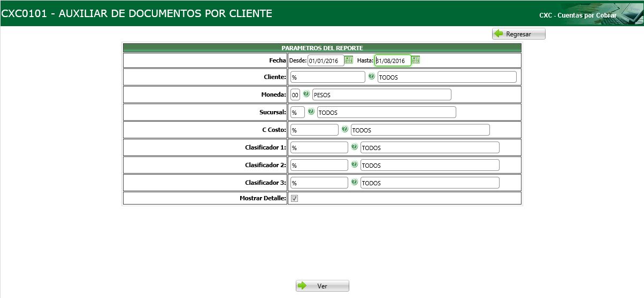The image size is (644, 298).
Task: Select the Clasificador 2 description field
Action: click(430, 165)
